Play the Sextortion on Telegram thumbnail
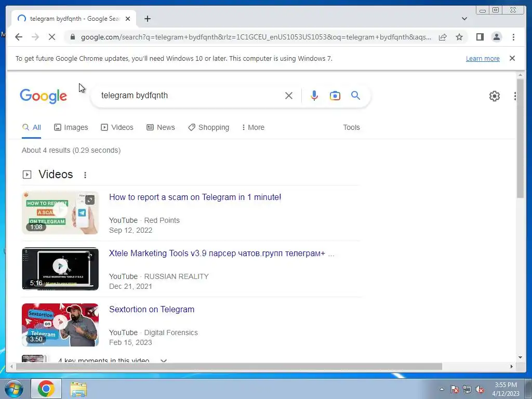532x399 pixels. click(x=60, y=325)
